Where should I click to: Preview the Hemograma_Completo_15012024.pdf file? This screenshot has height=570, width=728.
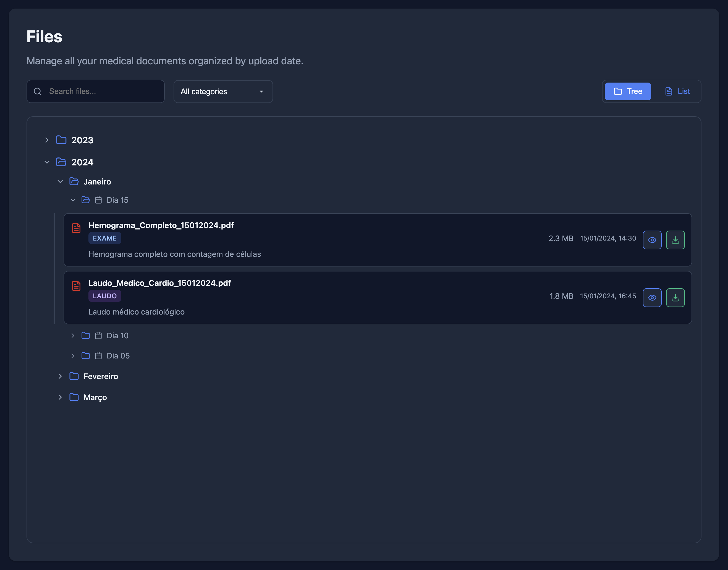click(x=652, y=240)
